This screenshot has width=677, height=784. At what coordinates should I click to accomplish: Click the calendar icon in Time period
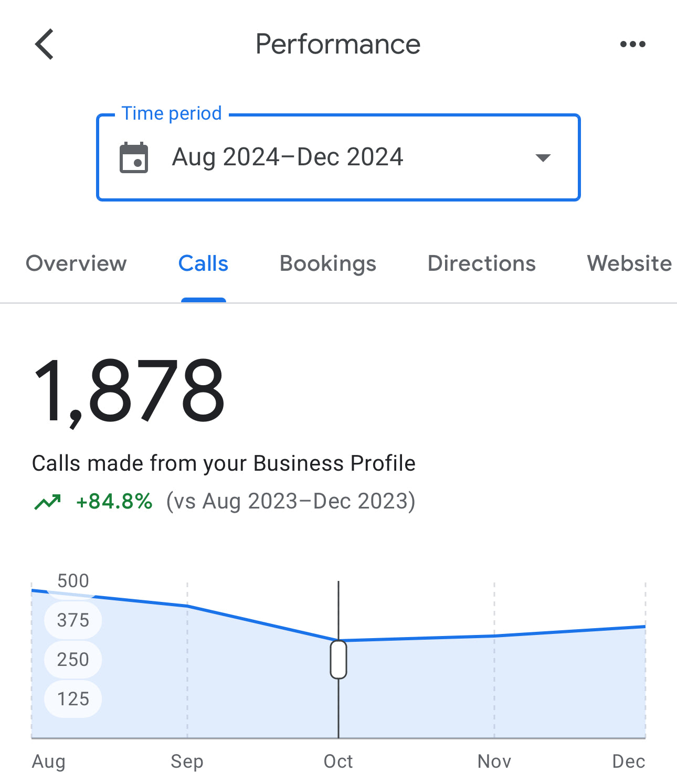(x=134, y=157)
